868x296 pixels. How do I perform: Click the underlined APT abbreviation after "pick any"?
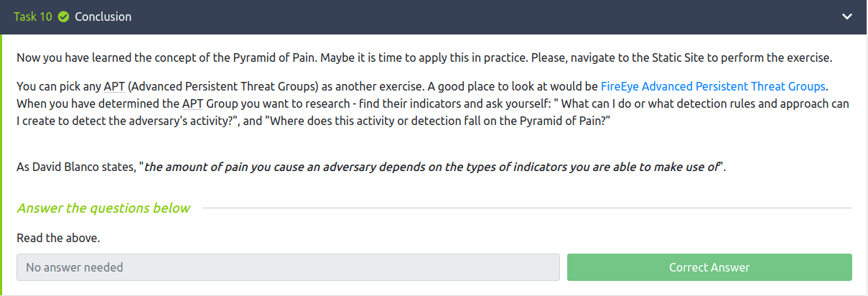pos(112,86)
